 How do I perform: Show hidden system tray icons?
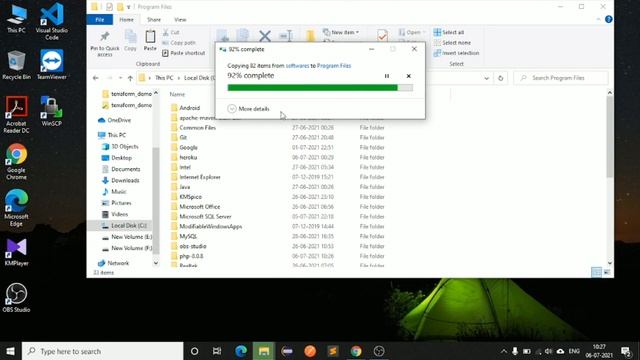(x=504, y=351)
